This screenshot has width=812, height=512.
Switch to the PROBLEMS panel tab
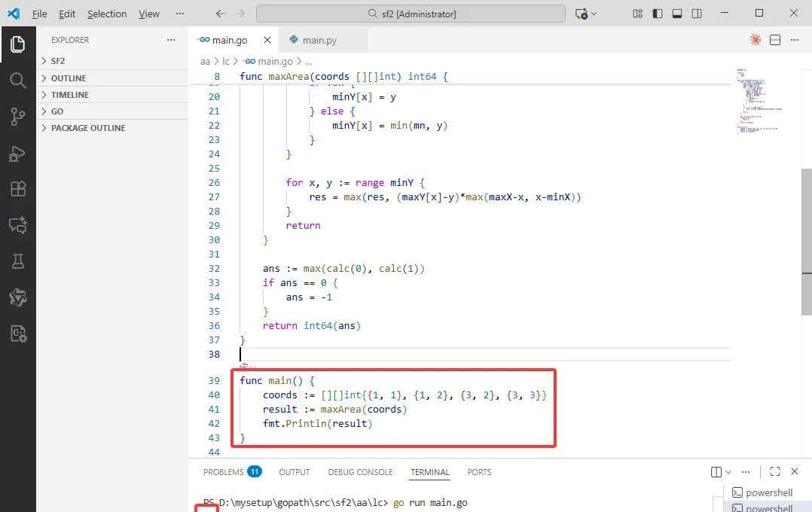(224, 472)
